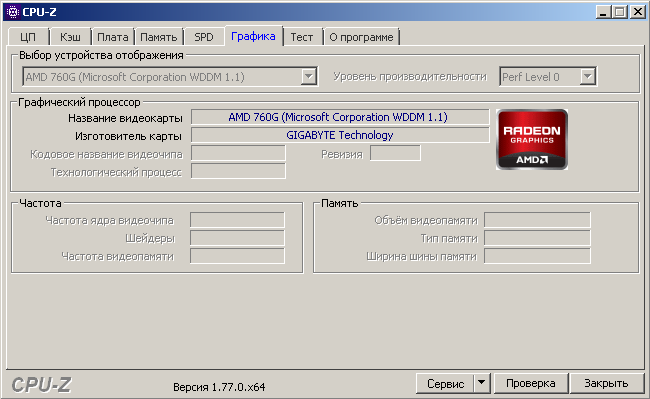The image size is (650, 399).
Task: Click the Шейдеры empty field
Action: tap(237, 238)
